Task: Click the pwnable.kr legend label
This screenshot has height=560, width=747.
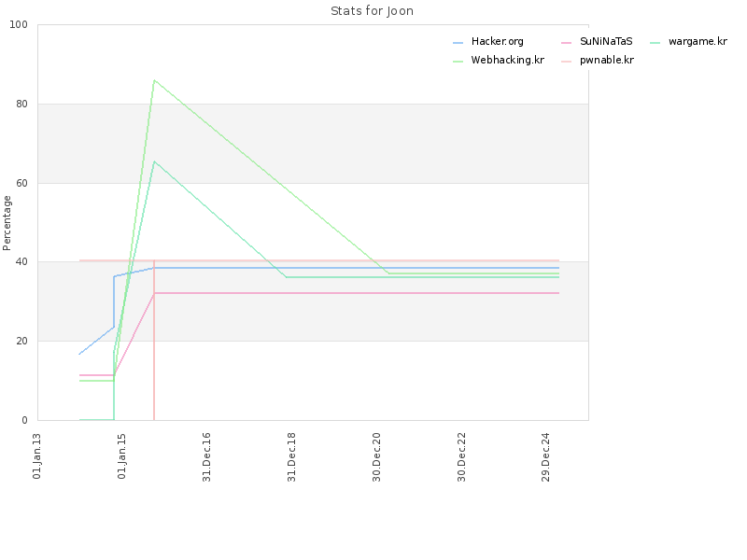Action: click(x=606, y=60)
